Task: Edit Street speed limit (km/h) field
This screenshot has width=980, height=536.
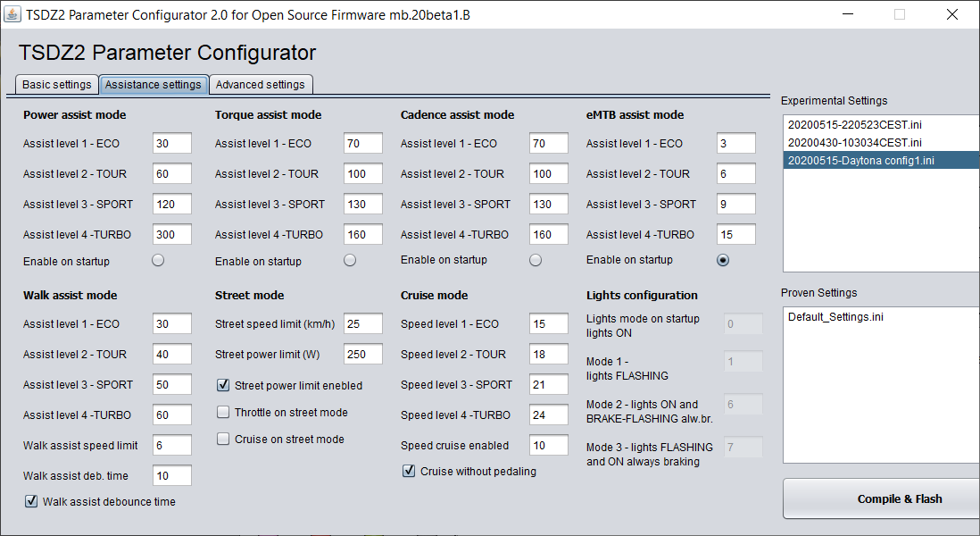Action: [363, 324]
